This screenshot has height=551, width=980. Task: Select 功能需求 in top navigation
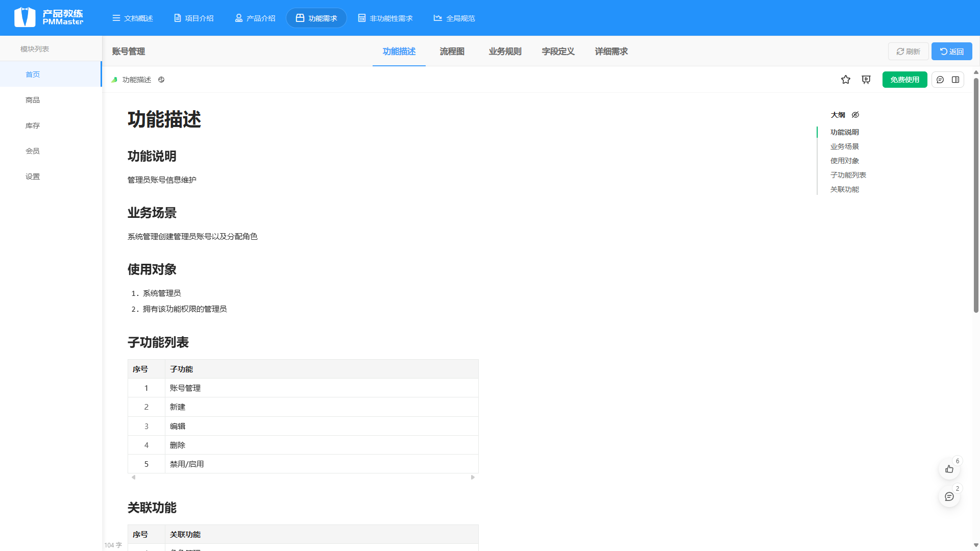(x=316, y=18)
